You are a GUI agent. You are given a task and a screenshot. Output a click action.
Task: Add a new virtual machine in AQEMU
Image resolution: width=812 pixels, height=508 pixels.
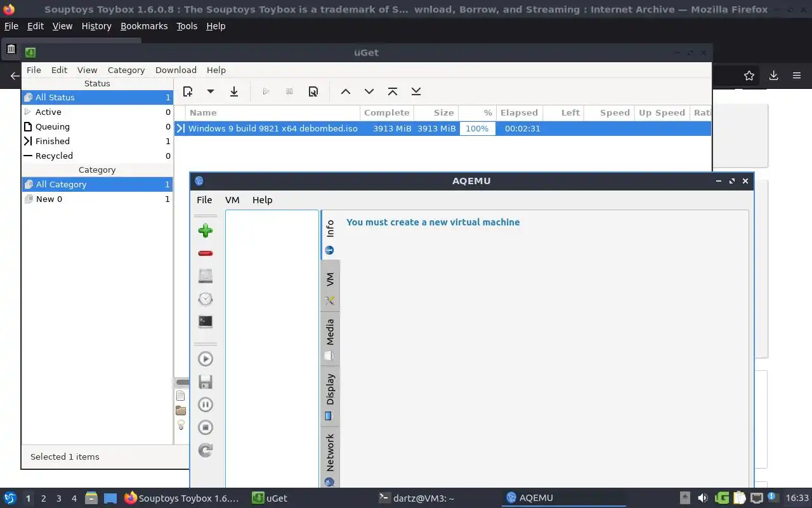(205, 231)
